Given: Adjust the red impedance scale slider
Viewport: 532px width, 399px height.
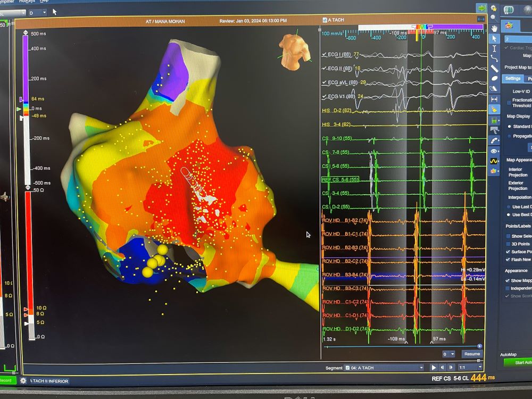Looking at the screenshot, I should point(26,310).
